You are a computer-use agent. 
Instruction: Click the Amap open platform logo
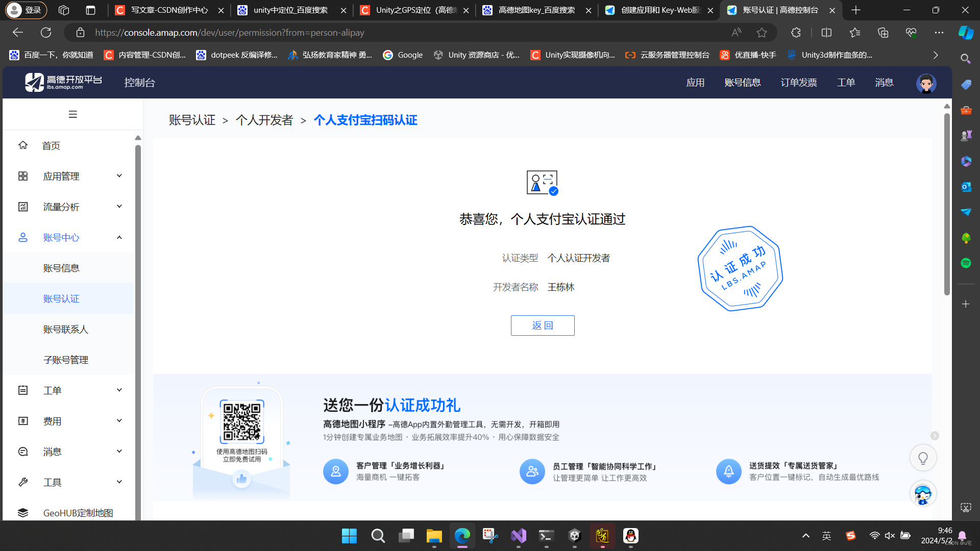pyautogui.click(x=63, y=82)
